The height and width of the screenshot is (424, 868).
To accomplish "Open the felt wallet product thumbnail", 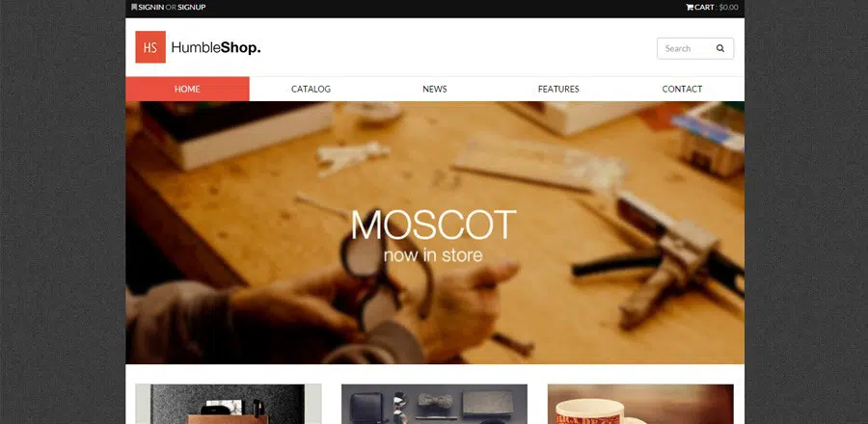I will tap(228, 404).
